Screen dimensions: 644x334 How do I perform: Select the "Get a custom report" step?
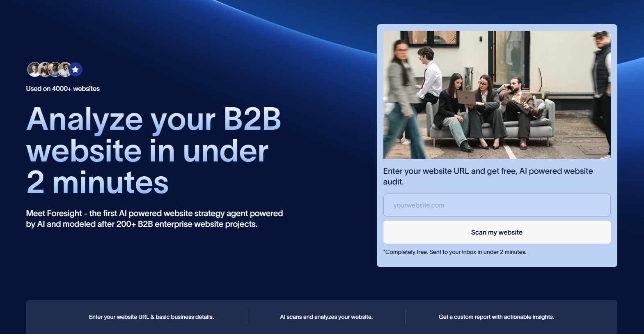click(x=496, y=317)
